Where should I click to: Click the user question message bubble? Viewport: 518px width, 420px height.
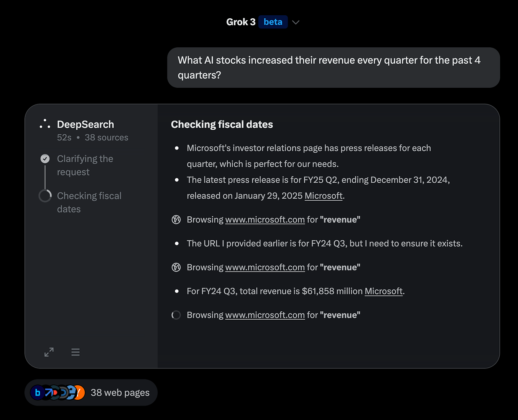click(333, 68)
